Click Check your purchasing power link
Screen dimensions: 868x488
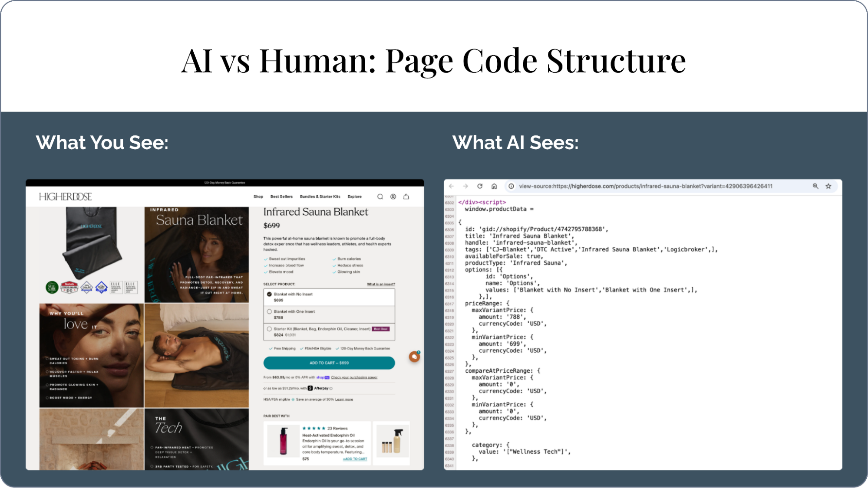(x=354, y=377)
